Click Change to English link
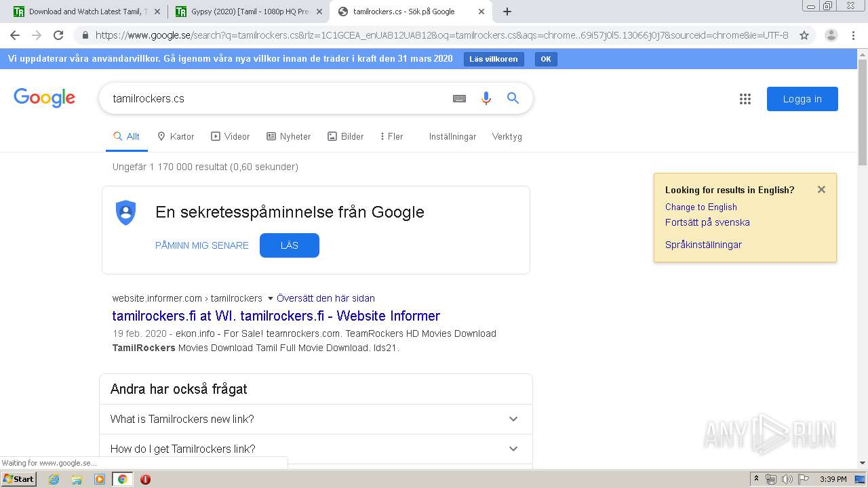868x488 pixels. 701,207
